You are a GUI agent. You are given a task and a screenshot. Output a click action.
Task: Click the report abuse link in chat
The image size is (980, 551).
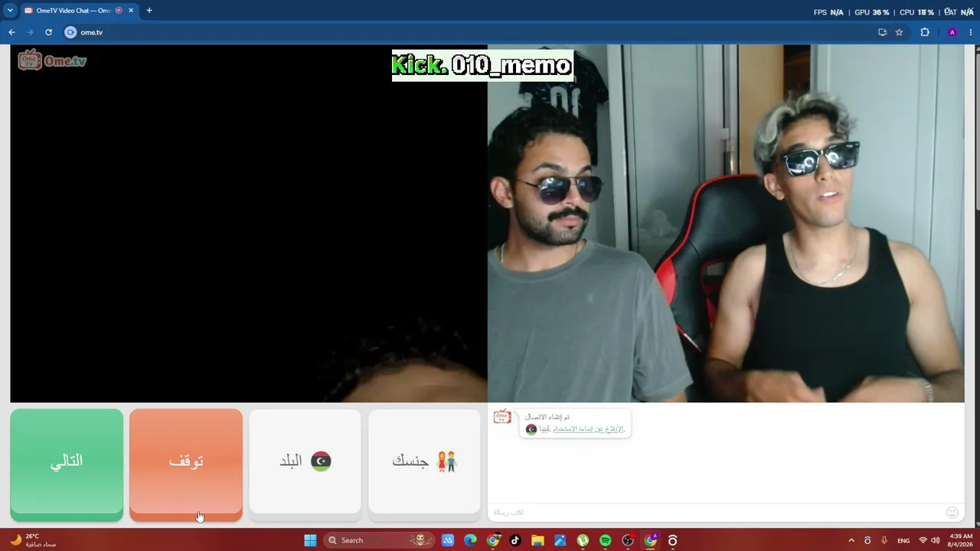[588, 429]
